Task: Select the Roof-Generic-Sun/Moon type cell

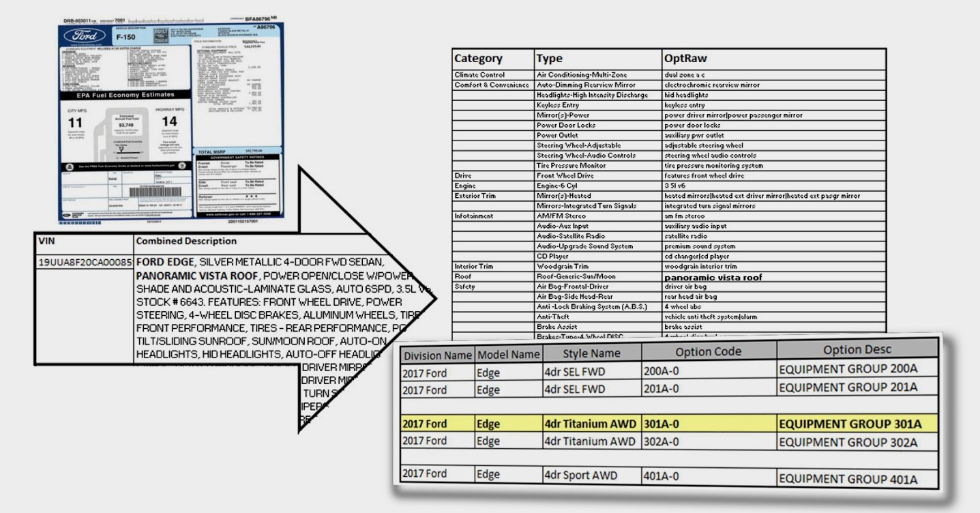Action: [597, 277]
